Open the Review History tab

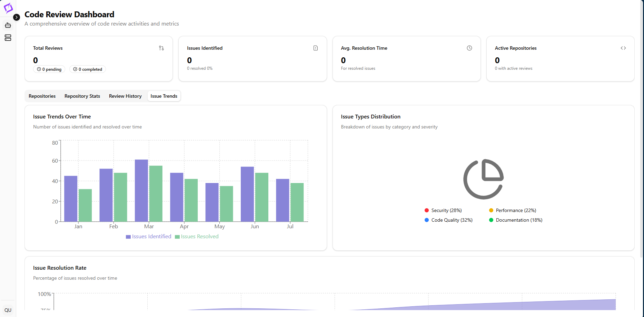pyautogui.click(x=125, y=96)
